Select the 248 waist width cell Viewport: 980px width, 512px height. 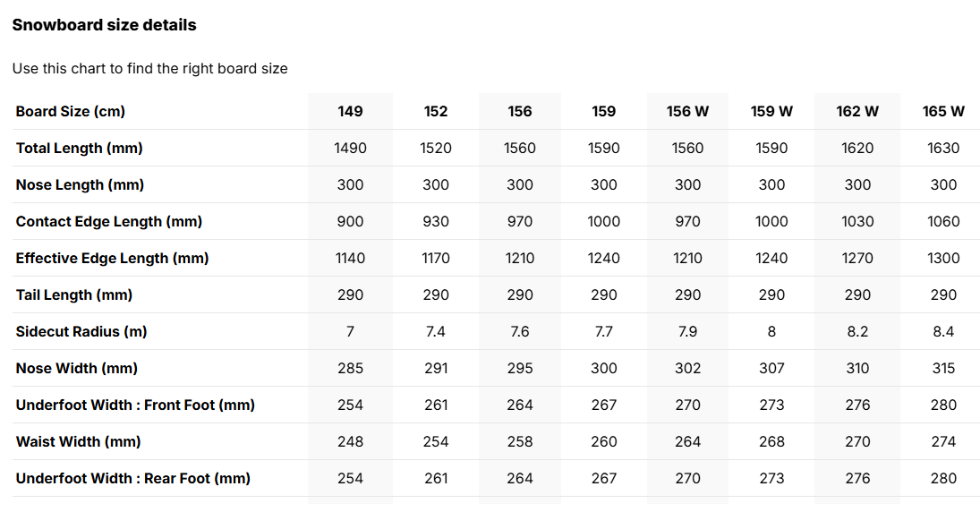(350, 441)
